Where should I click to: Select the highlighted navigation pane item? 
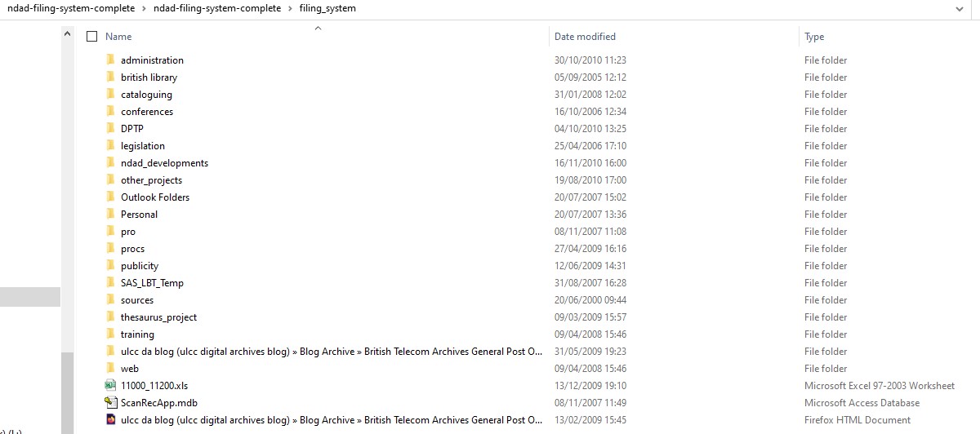pyautogui.click(x=30, y=297)
